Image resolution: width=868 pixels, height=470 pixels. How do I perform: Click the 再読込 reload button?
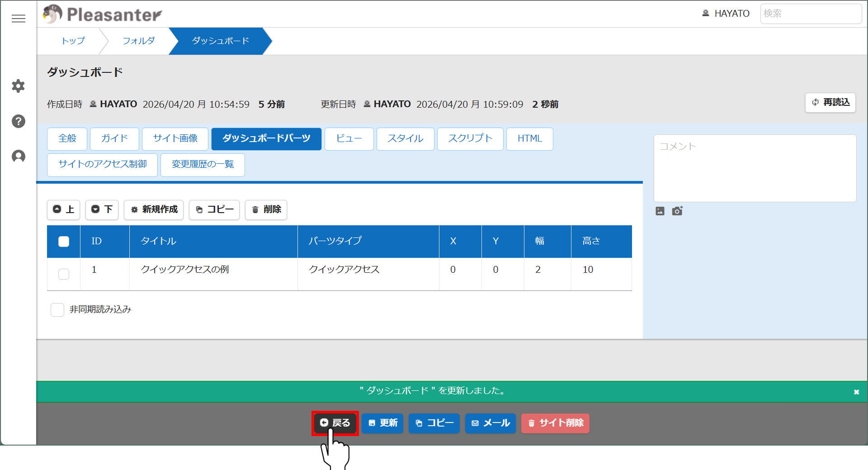(x=830, y=102)
